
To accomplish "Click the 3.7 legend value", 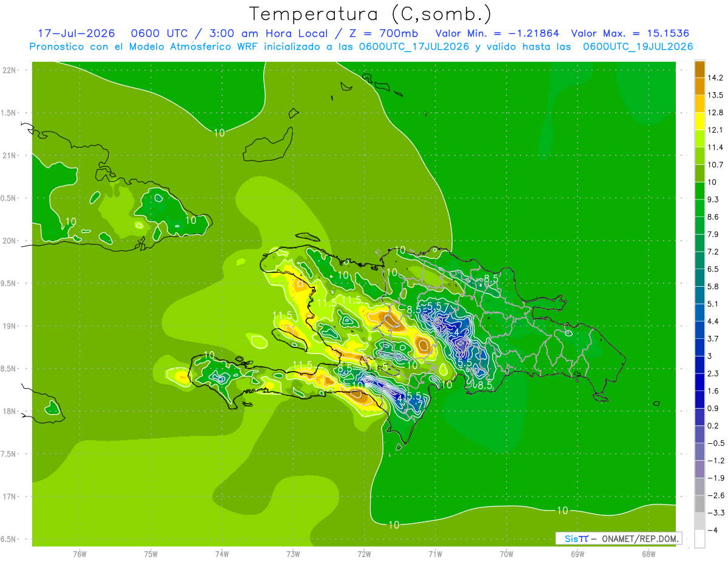I will [714, 339].
